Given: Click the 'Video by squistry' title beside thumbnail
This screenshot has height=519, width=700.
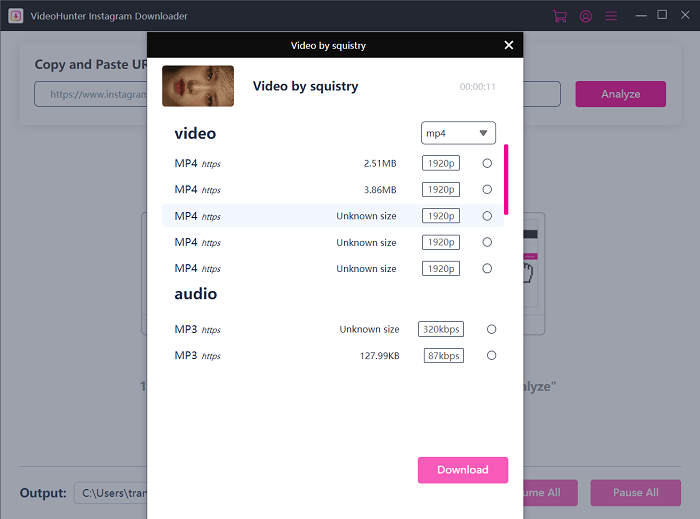Looking at the screenshot, I should tap(305, 86).
